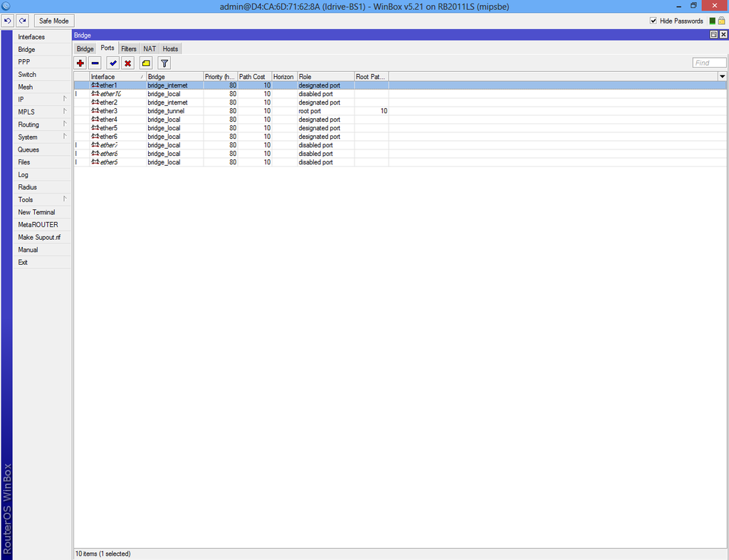Click the yellow Comment note icon
This screenshot has width=729, height=560.
click(x=146, y=63)
